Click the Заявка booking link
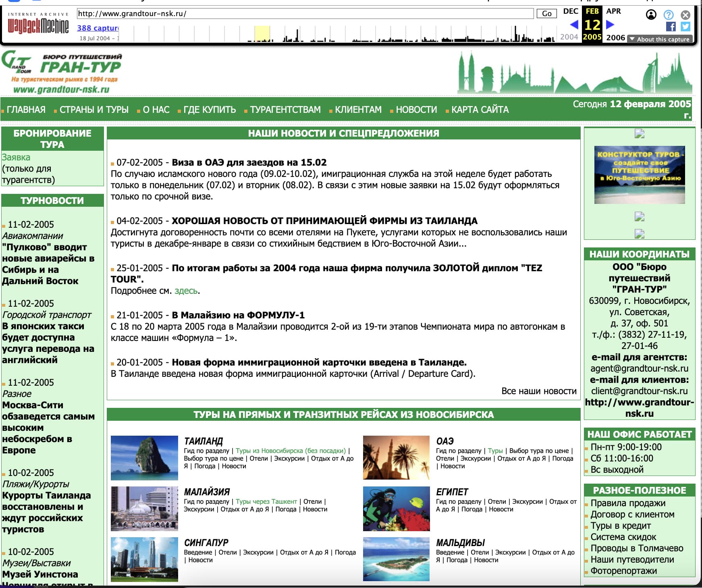Image resolution: width=702 pixels, height=588 pixels. pyautogui.click(x=16, y=157)
